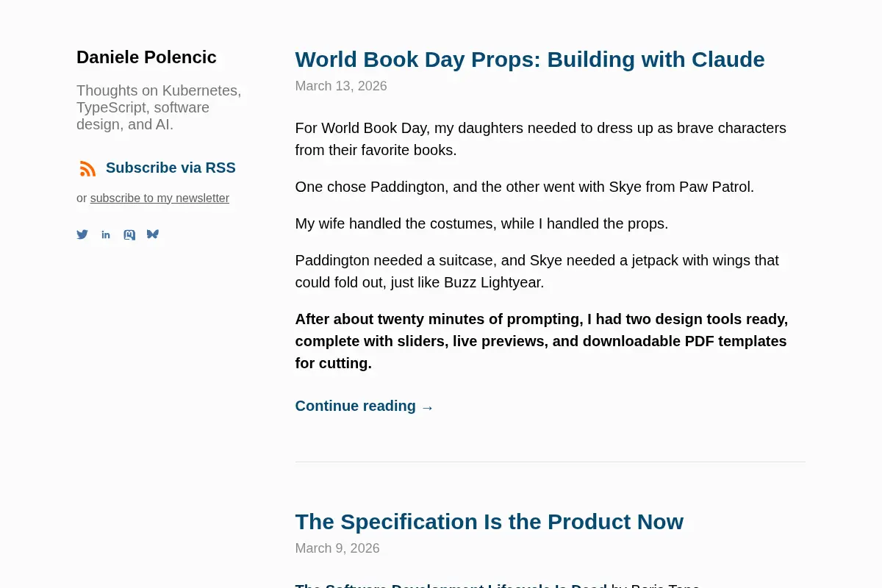Click the Paddington needed a suitcase paragraph
Screen dimensions: 882x588
point(537,271)
